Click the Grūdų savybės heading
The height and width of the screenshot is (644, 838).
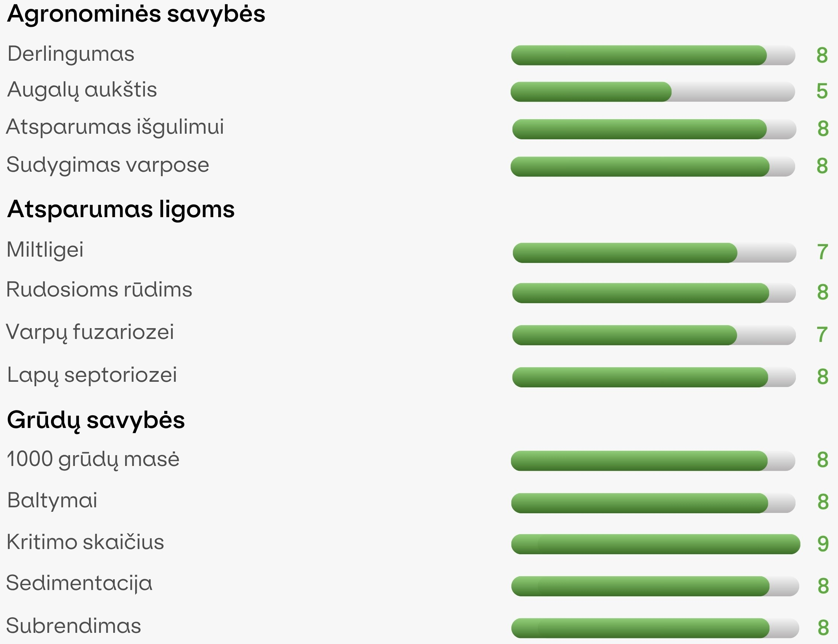tap(96, 420)
